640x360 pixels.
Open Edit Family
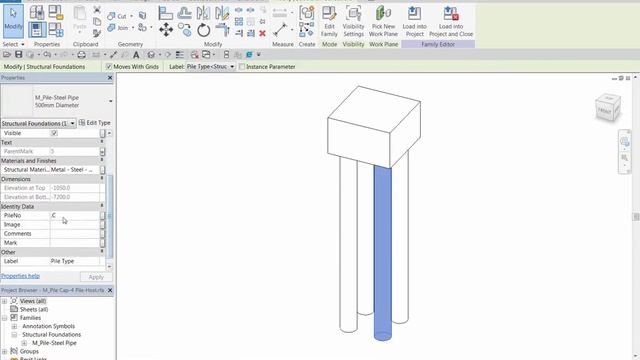[x=329, y=22]
